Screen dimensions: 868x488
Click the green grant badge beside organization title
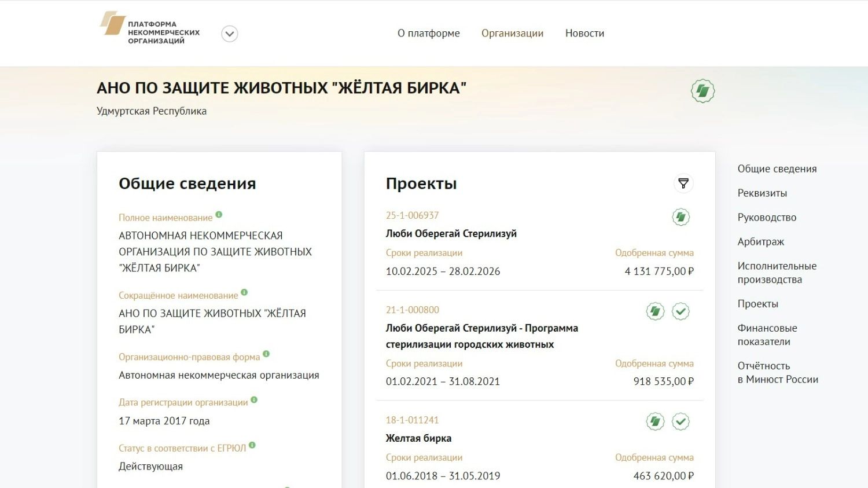tap(703, 91)
